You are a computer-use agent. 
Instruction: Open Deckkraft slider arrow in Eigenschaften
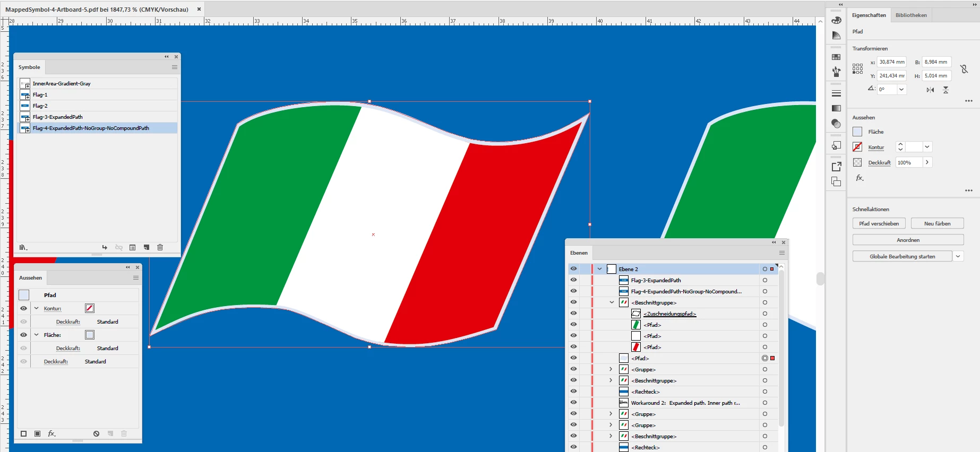[927, 162]
